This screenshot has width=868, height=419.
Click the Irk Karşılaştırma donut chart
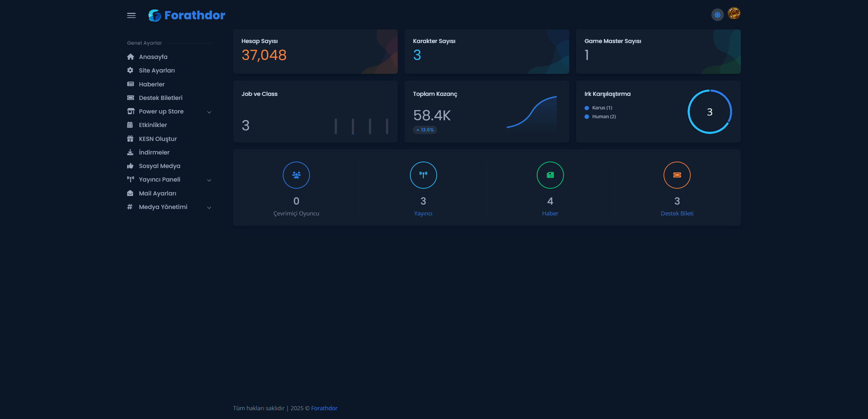(710, 111)
